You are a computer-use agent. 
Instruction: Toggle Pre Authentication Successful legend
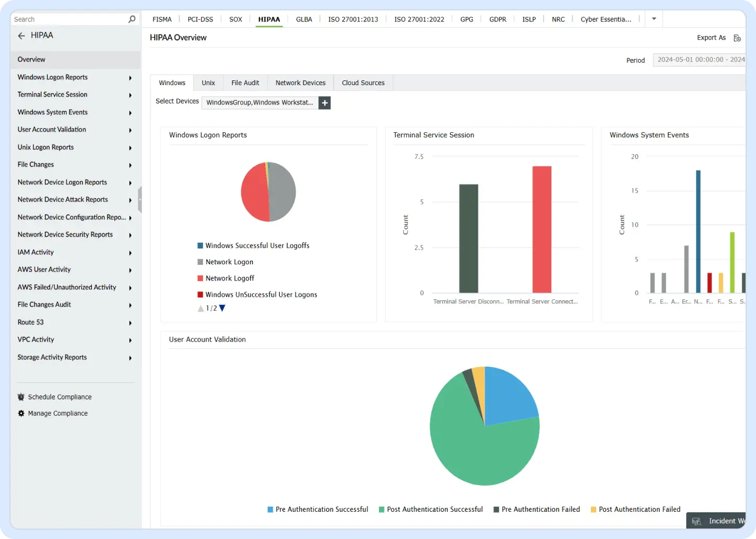coord(317,509)
